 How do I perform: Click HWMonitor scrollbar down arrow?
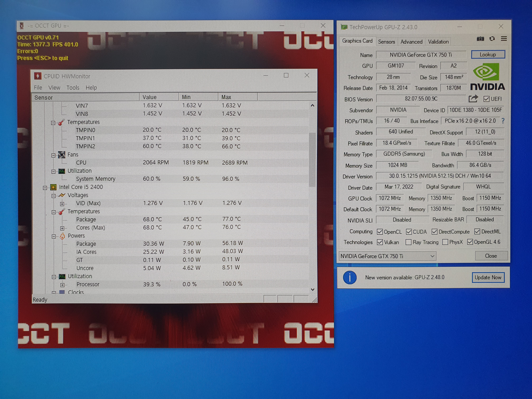[x=313, y=289]
